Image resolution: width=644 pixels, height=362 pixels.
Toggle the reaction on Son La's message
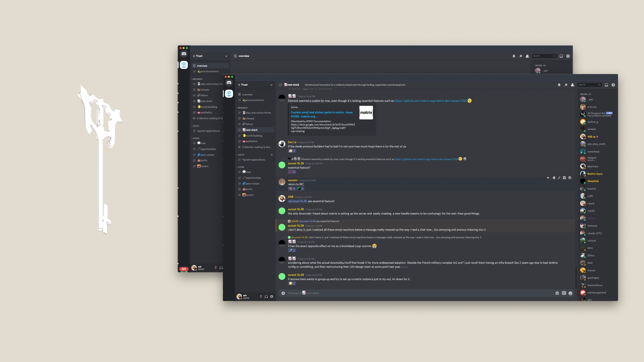(292, 151)
